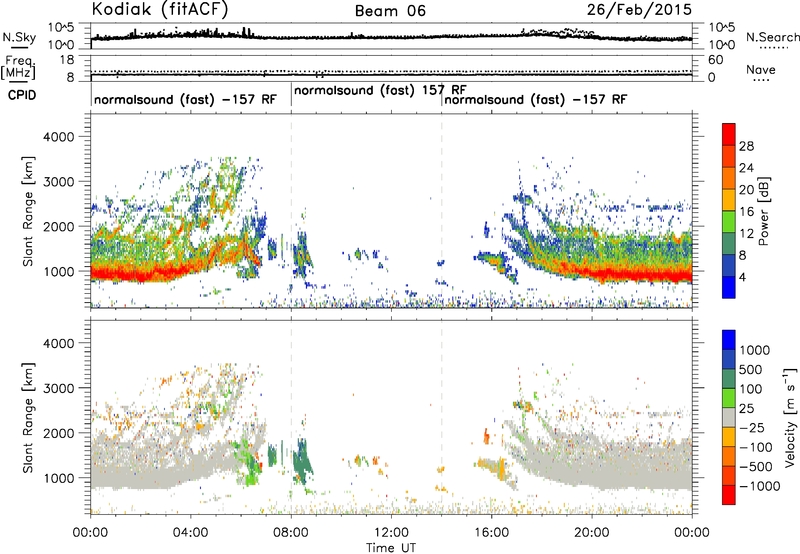The image size is (800, 554).
Task: Click the 'Time UT' axis title
Action: (x=391, y=548)
